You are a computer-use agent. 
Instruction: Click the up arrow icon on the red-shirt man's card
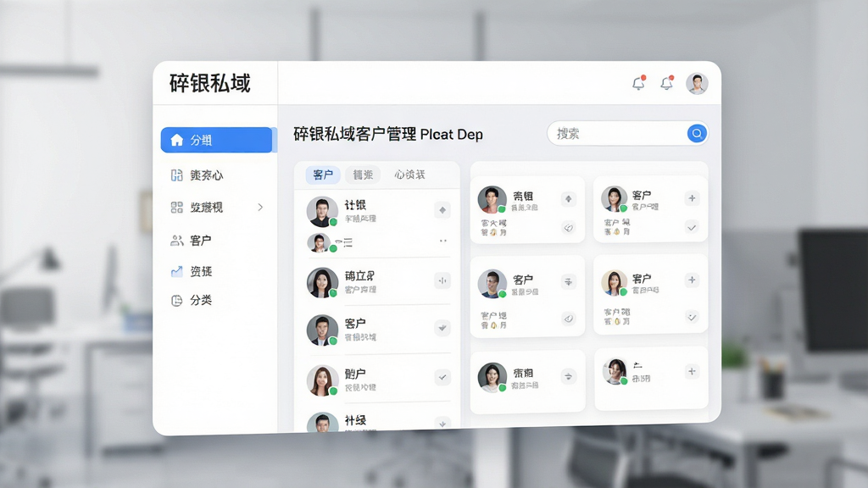click(569, 198)
